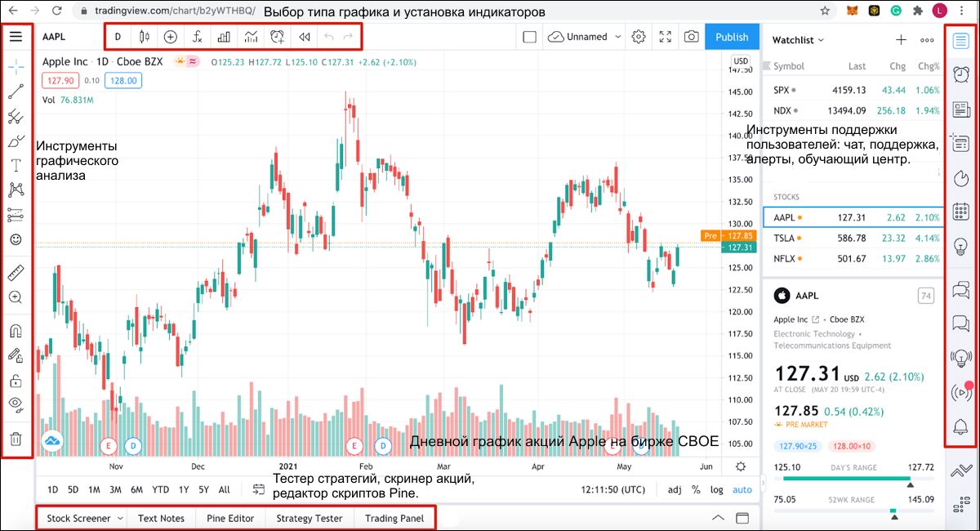Open the timezone selector showing UTC
The image size is (980, 531).
(612, 489)
